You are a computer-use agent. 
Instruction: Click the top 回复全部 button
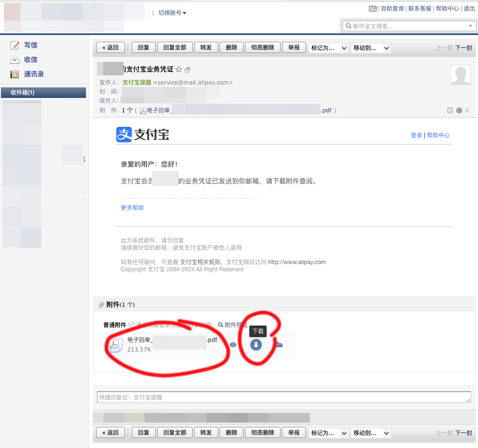click(x=175, y=48)
